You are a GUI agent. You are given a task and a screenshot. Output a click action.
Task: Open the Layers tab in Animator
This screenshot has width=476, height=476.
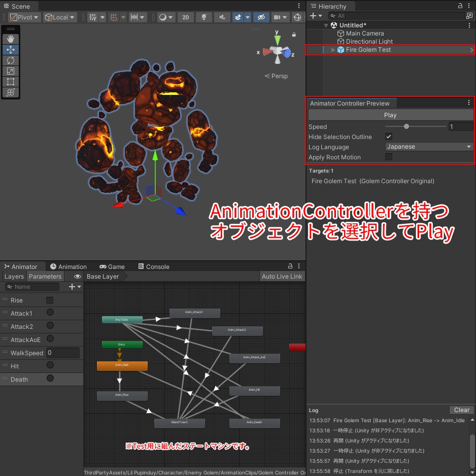pyautogui.click(x=14, y=277)
